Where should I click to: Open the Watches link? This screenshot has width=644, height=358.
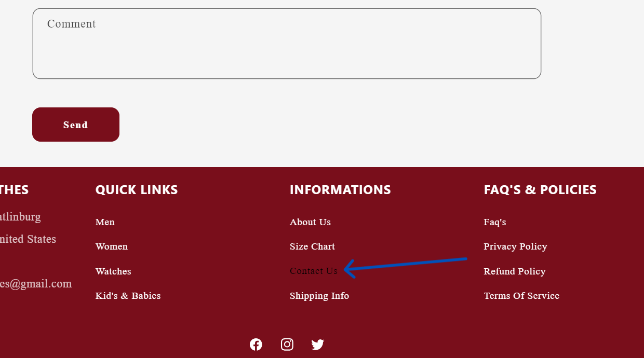[113, 271]
